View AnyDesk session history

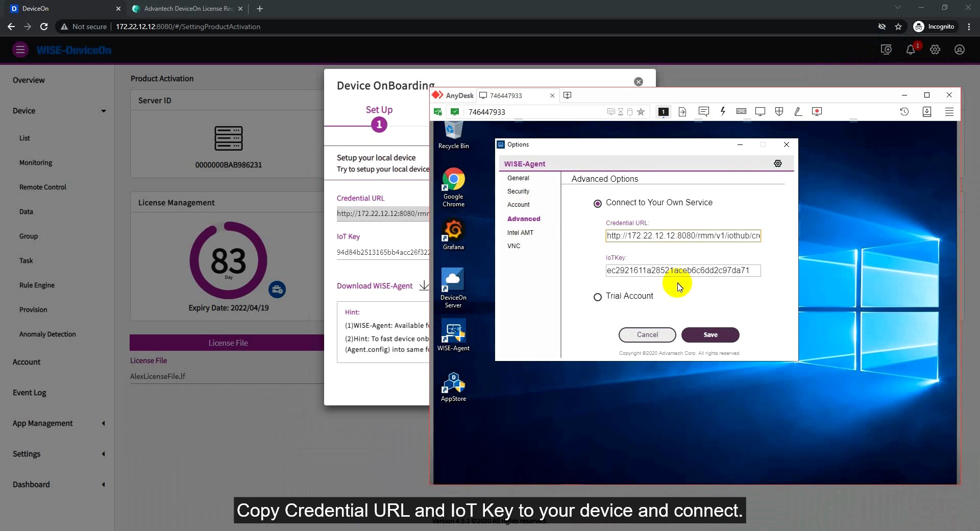pos(904,112)
